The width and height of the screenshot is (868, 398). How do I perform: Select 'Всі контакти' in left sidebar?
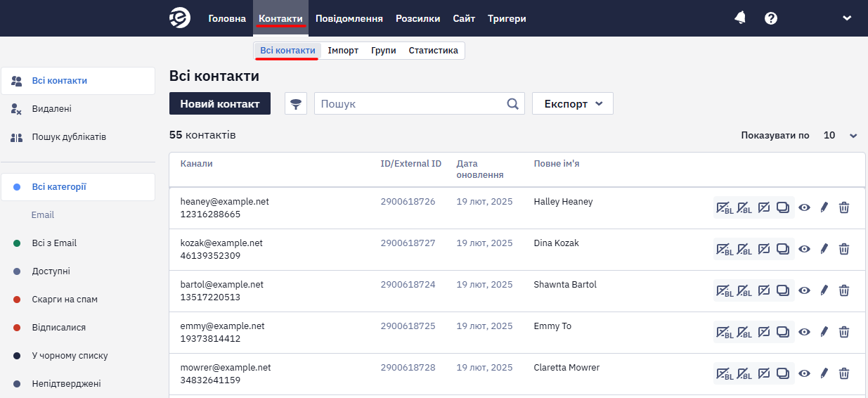tap(78, 81)
